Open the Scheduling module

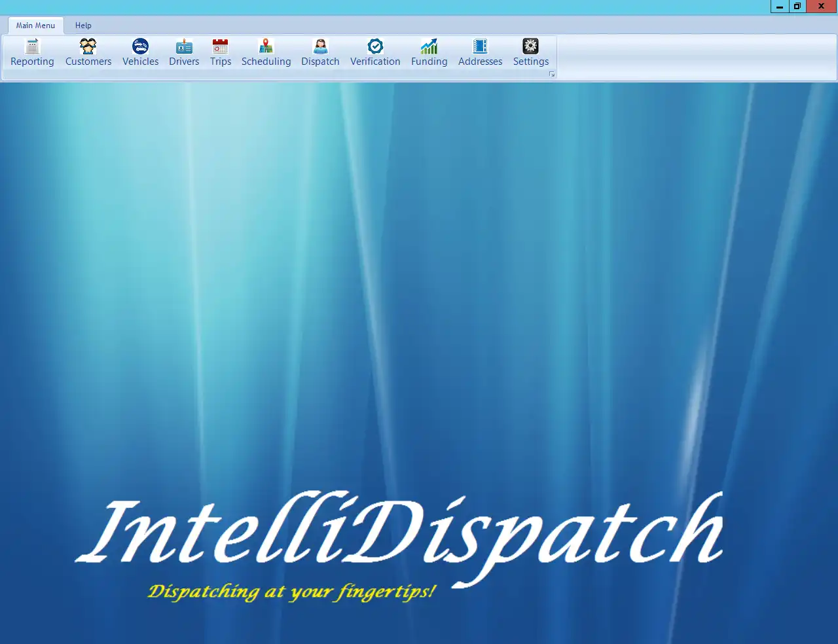coord(266,53)
